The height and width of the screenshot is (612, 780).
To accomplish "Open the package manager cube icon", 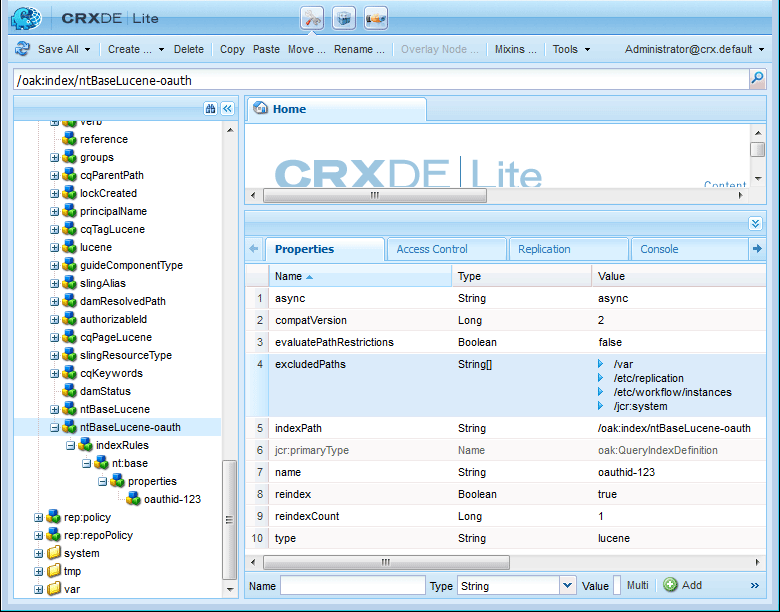I will coord(344,19).
